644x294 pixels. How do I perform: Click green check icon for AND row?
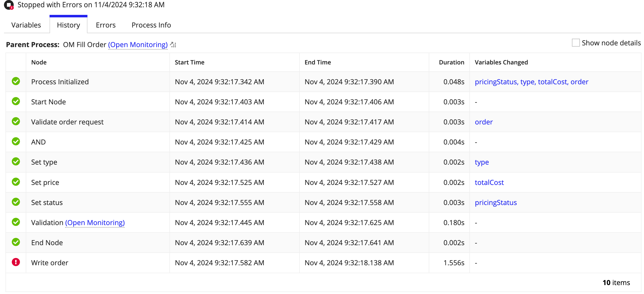(x=16, y=142)
